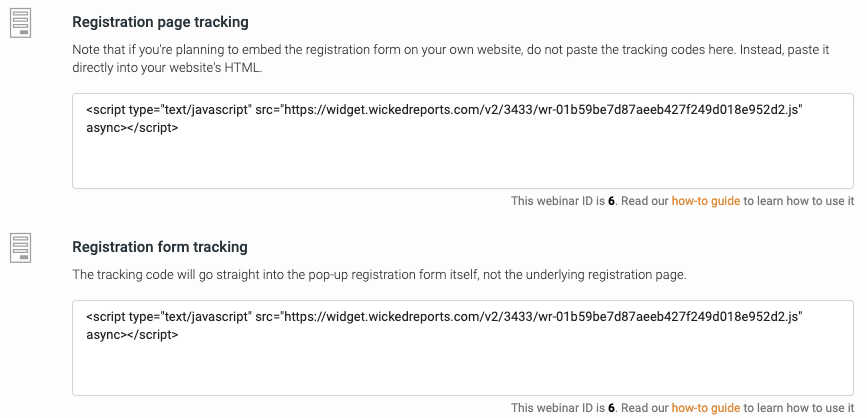Place cursor on async line in form tracking box

[x=132, y=335]
